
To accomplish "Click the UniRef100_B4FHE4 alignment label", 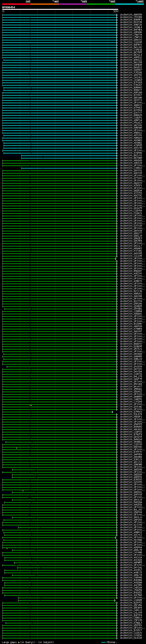I will 131,30.
